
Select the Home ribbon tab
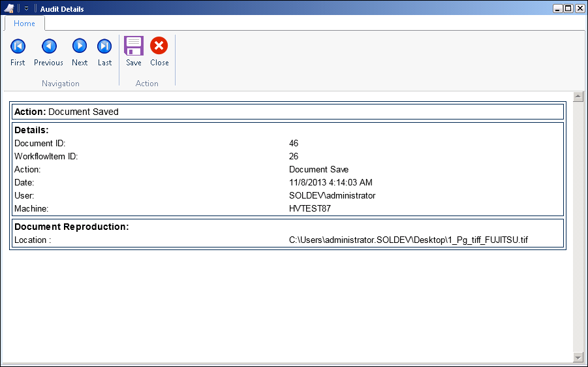pyautogui.click(x=24, y=24)
